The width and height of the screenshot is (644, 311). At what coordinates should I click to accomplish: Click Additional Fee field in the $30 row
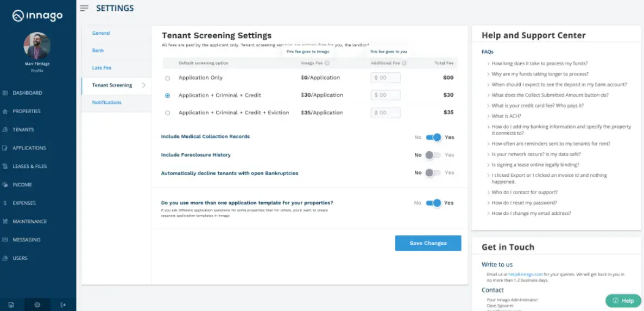[385, 95]
